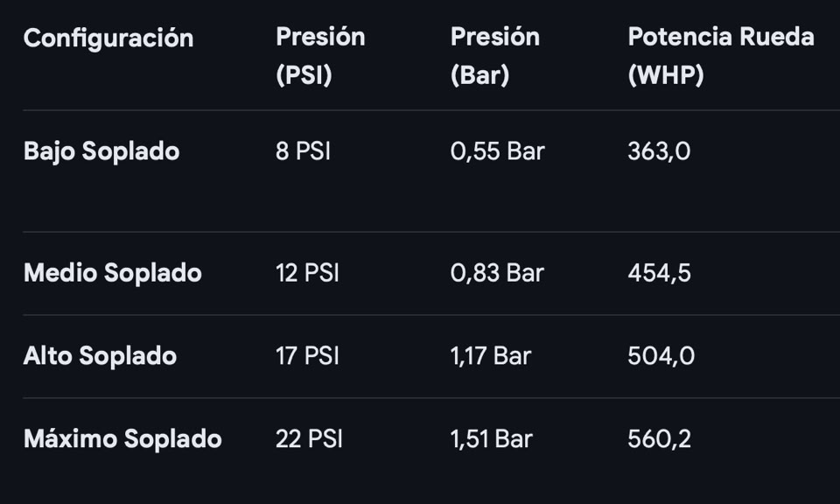Select the 0,55 Bar value

coord(497,151)
